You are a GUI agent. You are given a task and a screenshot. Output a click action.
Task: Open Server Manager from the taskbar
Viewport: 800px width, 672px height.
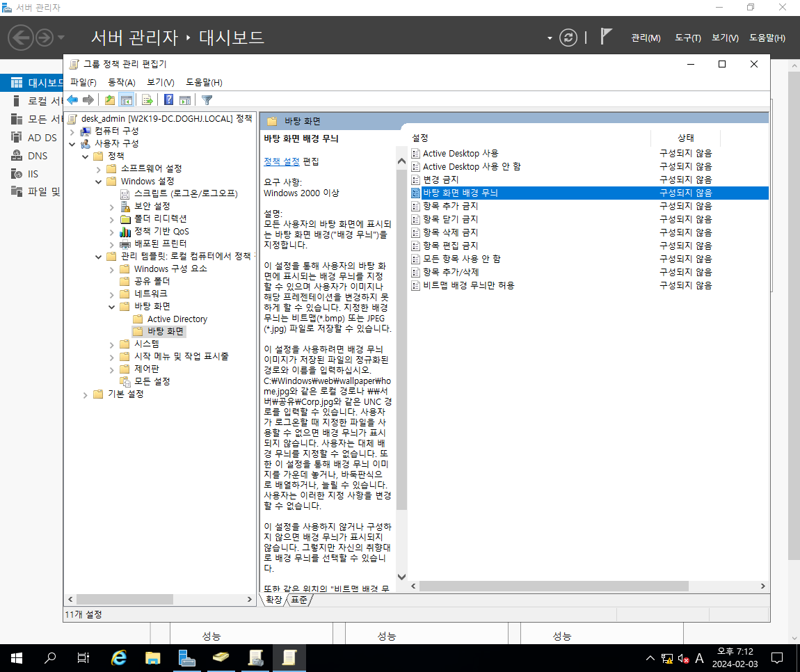pyautogui.click(x=186, y=657)
